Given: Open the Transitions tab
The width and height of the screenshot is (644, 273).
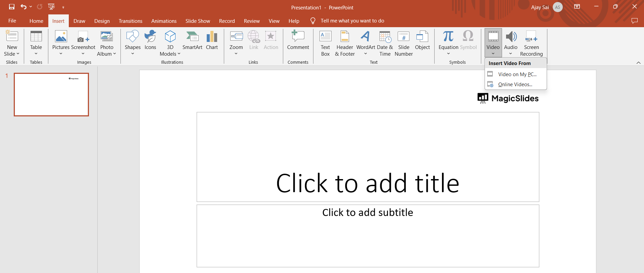Looking at the screenshot, I should point(130,21).
